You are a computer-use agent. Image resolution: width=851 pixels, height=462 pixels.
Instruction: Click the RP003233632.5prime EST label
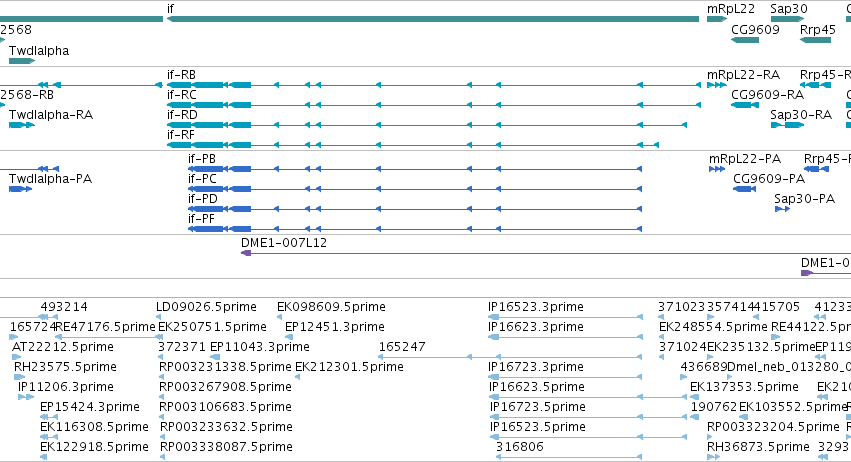point(226,427)
